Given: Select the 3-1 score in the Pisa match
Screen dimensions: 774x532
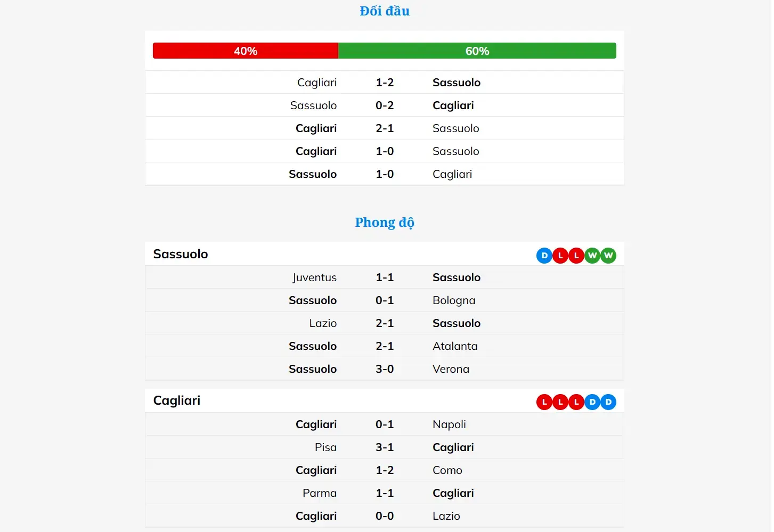Looking at the screenshot, I should pyautogui.click(x=385, y=447).
